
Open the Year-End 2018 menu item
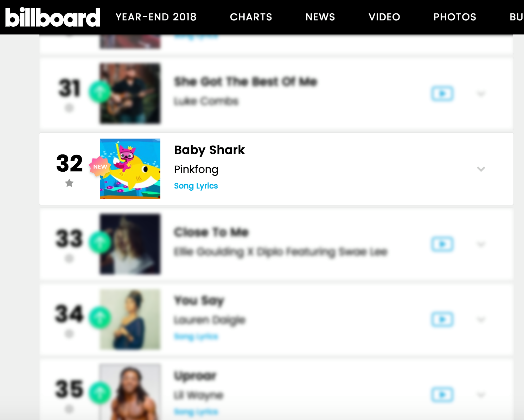[156, 17]
